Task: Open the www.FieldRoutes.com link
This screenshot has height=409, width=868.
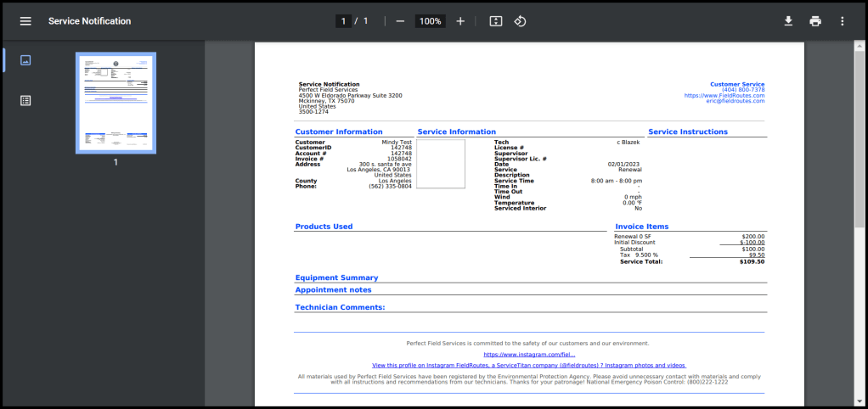Action: click(724, 96)
